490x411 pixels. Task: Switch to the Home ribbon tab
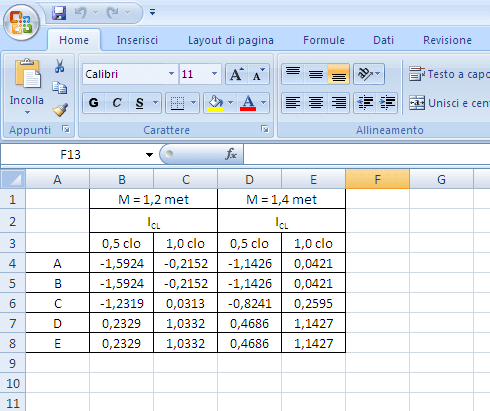pos(74,40)
